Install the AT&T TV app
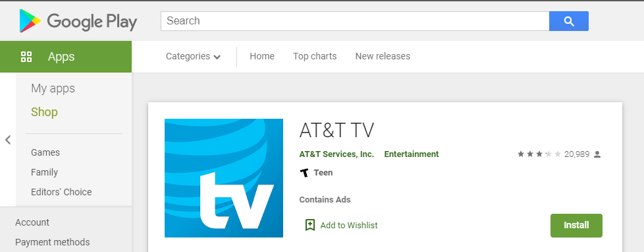The width and height of the screenshot is (644, 252). tap(576, 226)
